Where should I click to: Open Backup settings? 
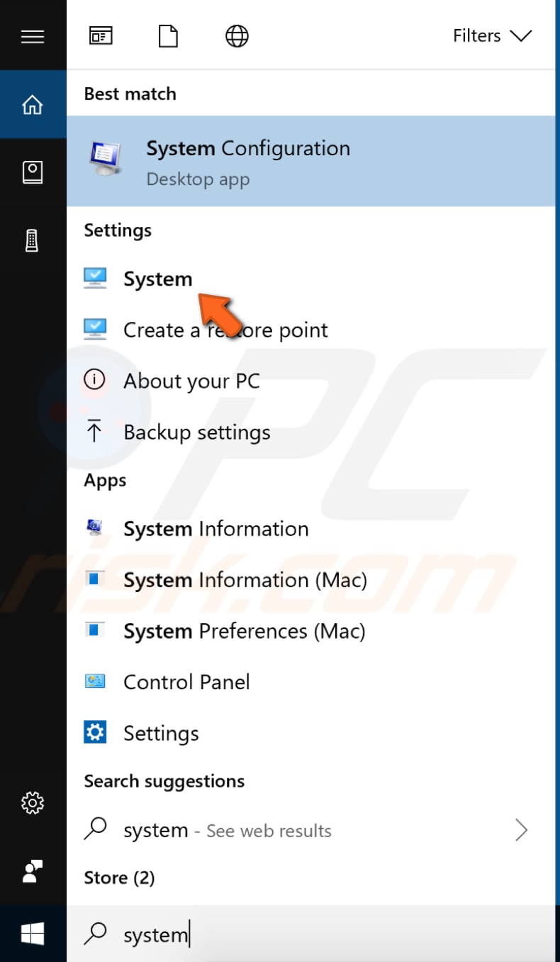pos(196,432)
